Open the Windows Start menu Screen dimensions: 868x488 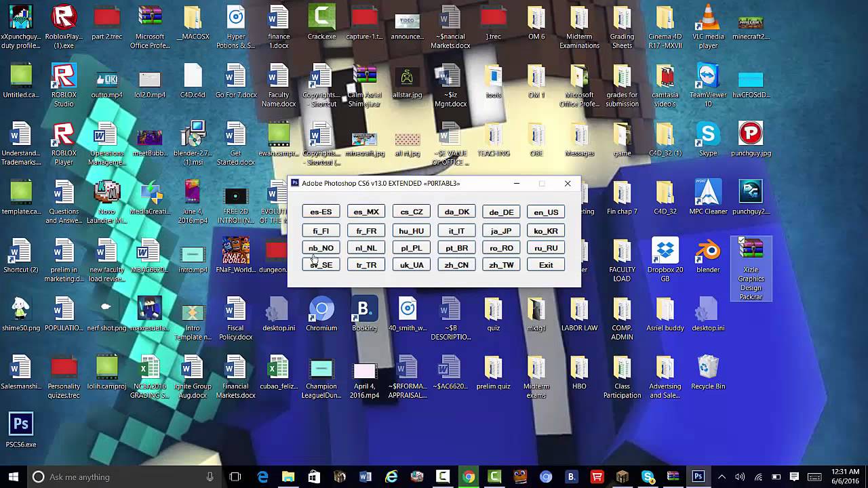click(14, 476)
